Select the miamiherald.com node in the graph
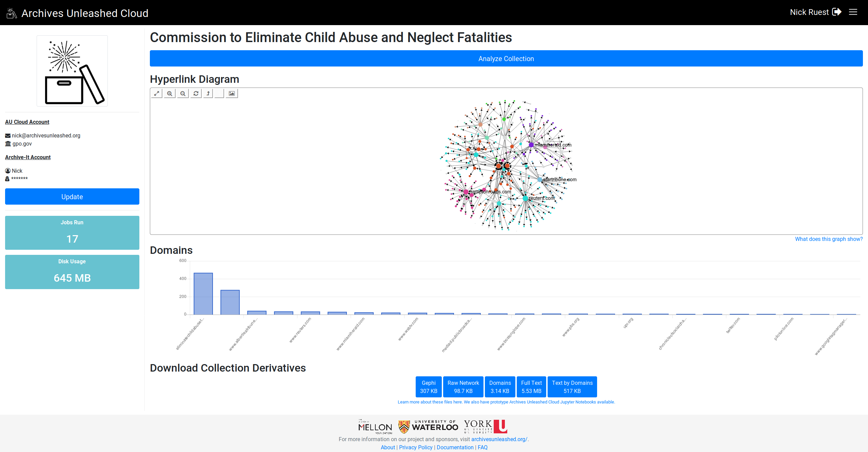 pyautogui.click(x=531, y=145)
